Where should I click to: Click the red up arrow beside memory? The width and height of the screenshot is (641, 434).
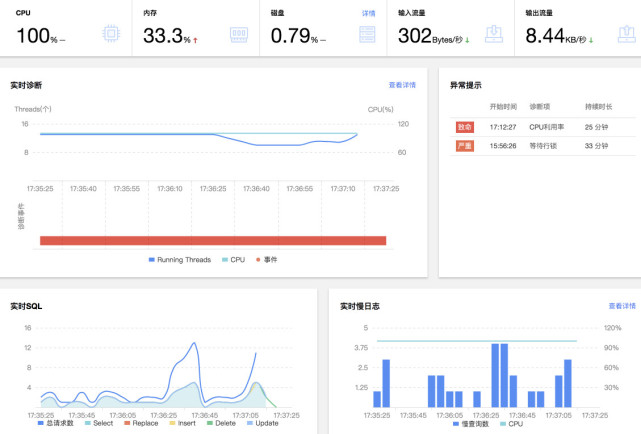coord(195,40)
